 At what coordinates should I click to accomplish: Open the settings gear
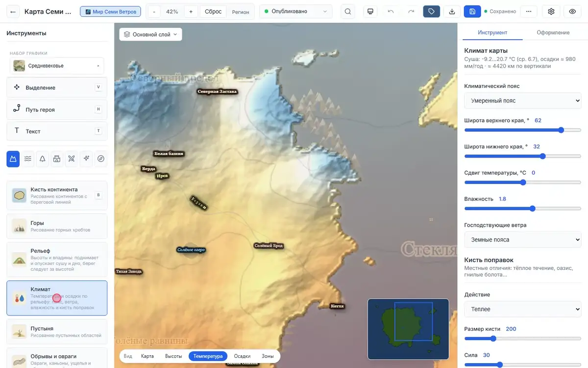click(x=551, y=11)
